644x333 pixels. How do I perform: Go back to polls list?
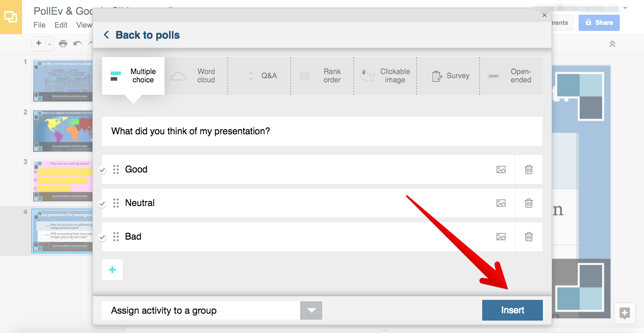[141, 34]
